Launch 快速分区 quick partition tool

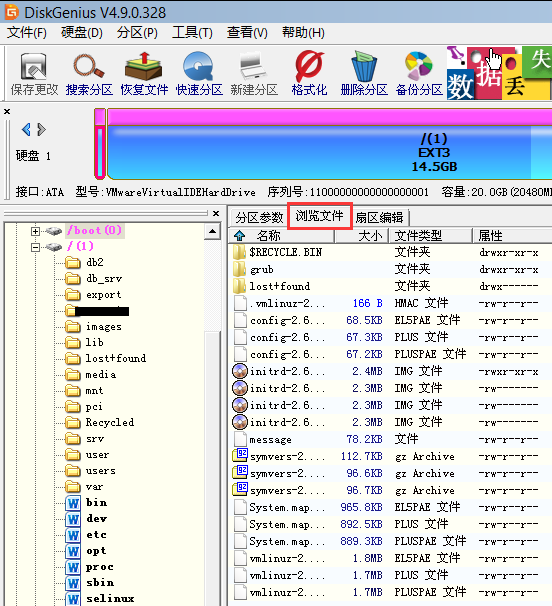coord(199,74)
